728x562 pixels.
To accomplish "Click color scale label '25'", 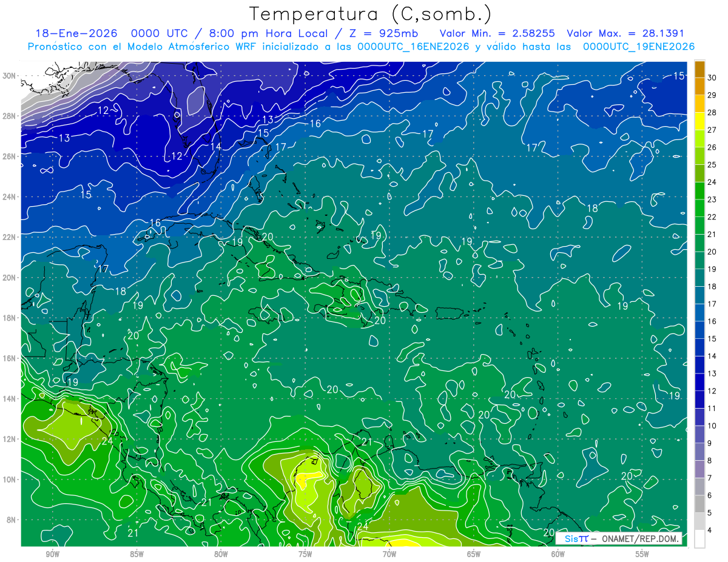I will (712, 164).
